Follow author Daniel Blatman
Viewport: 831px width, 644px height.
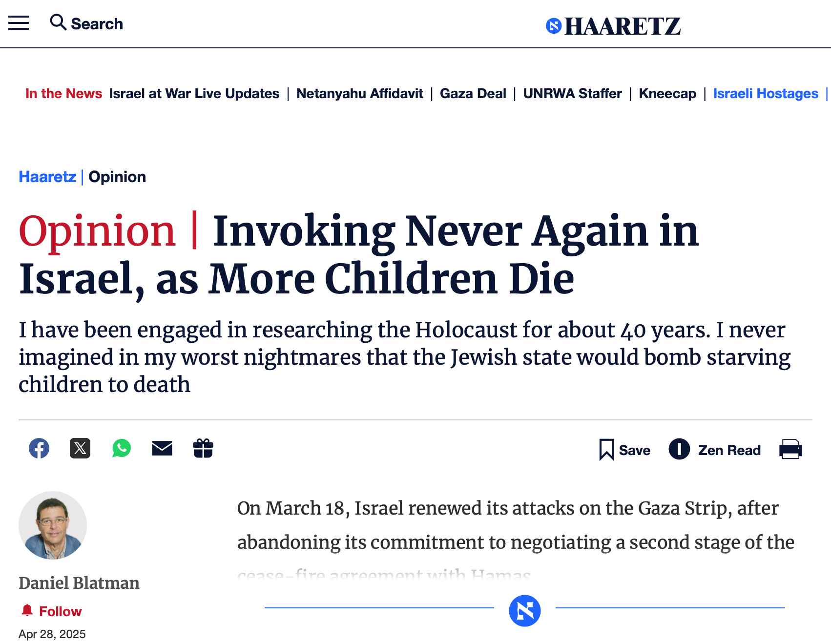point(51,611)
